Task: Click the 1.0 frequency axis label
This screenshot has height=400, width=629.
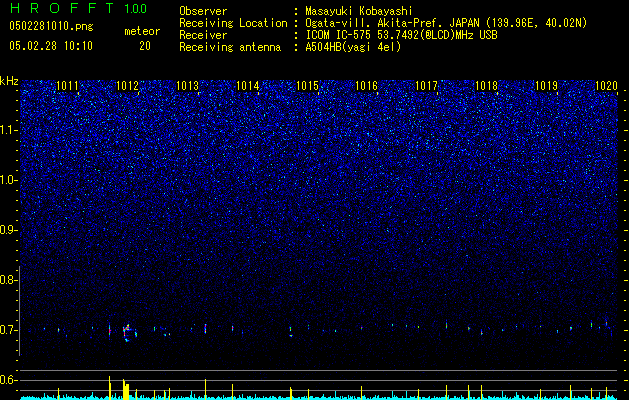Action: pyautogui.click(x=8, y=180)
